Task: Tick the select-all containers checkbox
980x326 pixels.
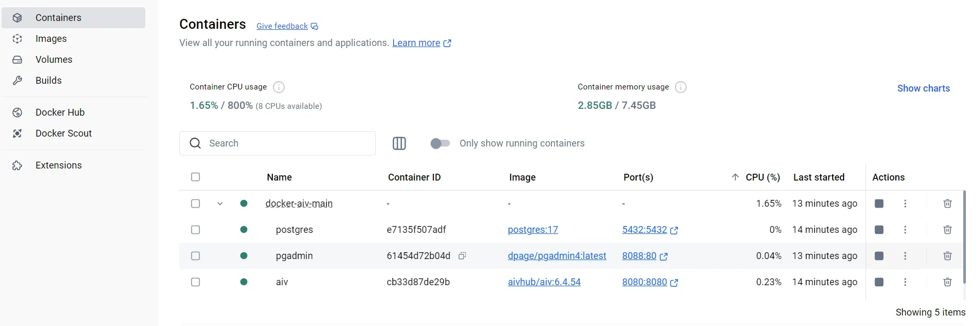Action: [x=195, y=177]
